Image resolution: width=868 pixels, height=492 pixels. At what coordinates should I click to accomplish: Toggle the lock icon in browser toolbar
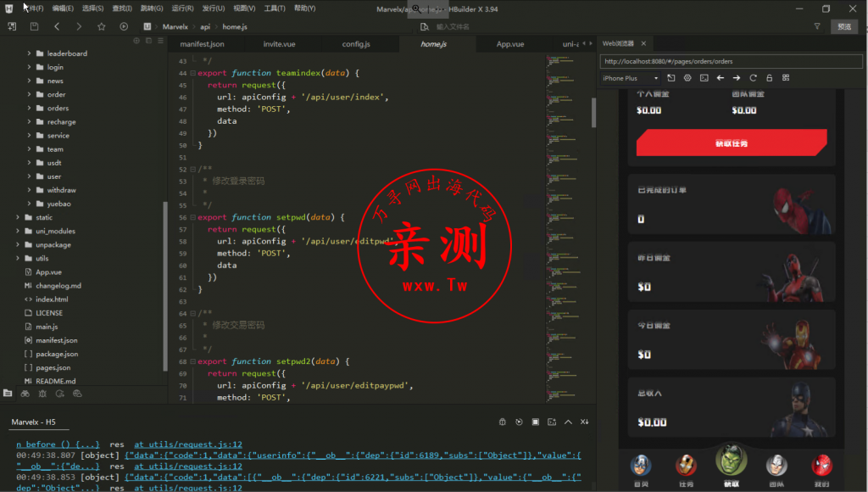pyautogui.click(x=769, y=78)
